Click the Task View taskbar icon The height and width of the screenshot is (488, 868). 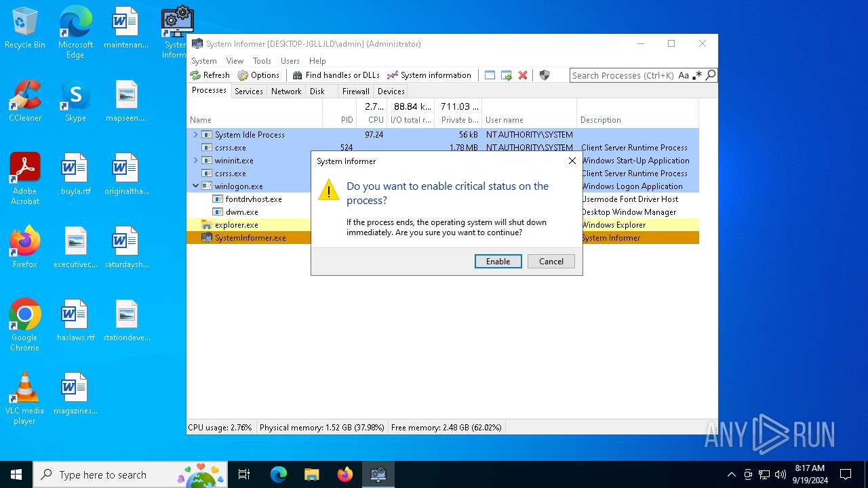tap(244, 474)
